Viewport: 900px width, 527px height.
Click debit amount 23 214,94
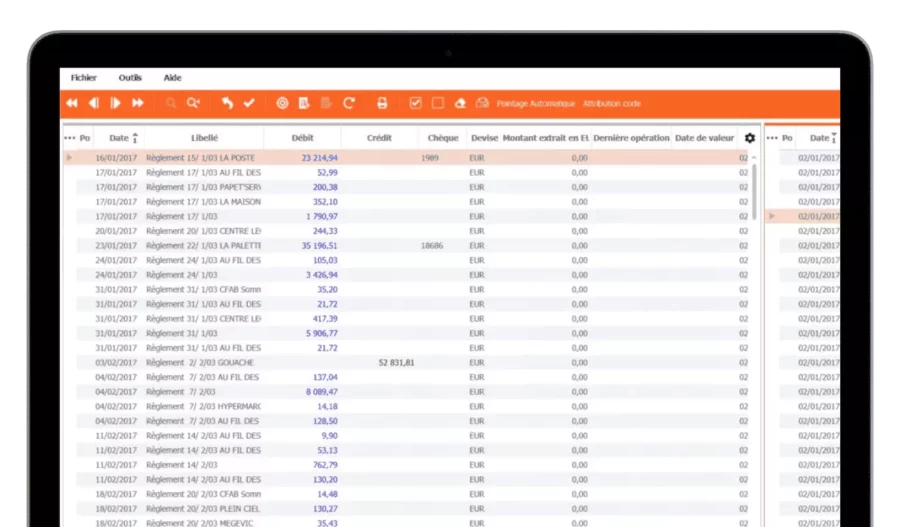(x=320, y=157)
